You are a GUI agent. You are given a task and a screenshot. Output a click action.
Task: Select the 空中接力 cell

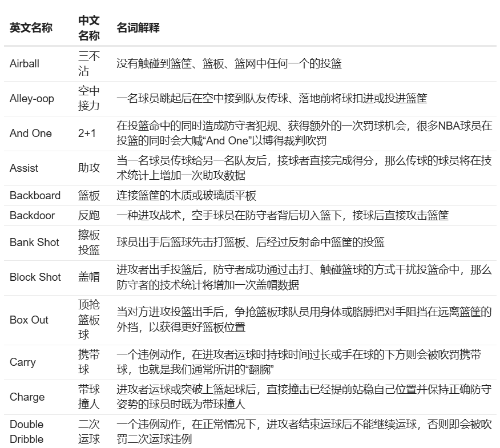click(89, 99)
